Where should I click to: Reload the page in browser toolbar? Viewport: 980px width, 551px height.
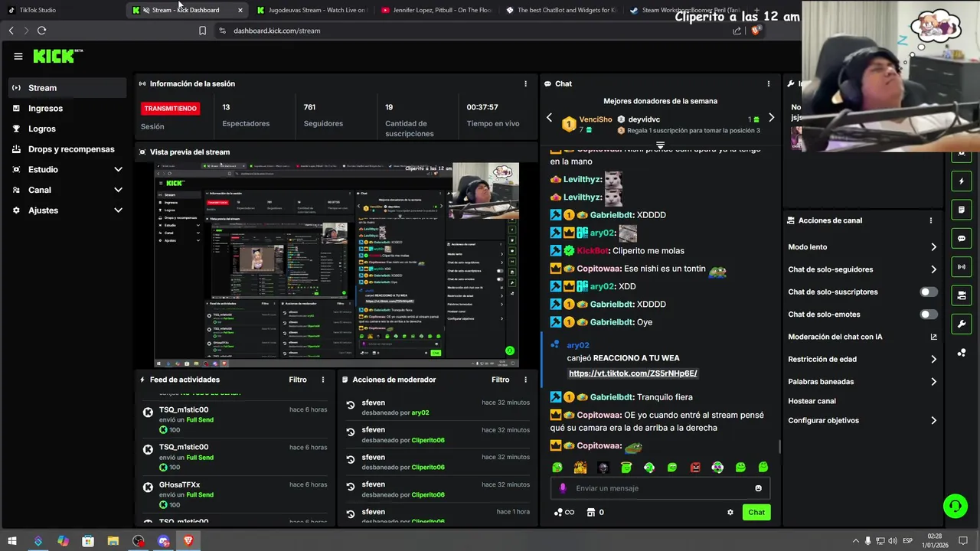(x=41, y=31)
